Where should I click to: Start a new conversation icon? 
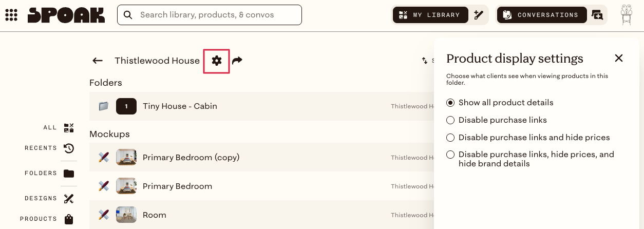[597, 15]
